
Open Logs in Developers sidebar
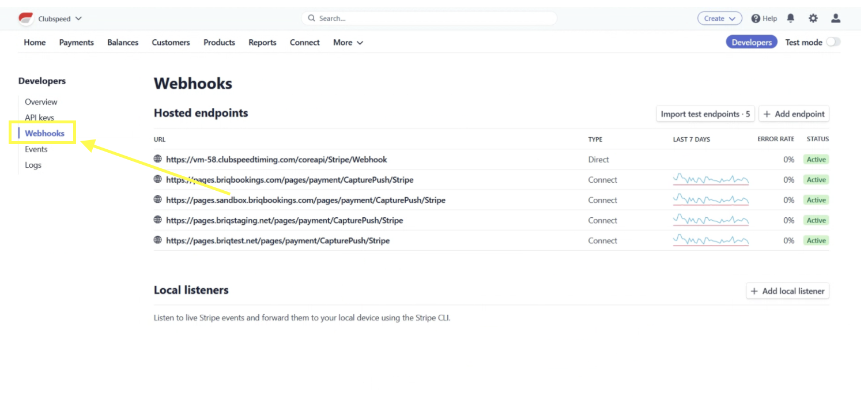[x=33, y=165]
